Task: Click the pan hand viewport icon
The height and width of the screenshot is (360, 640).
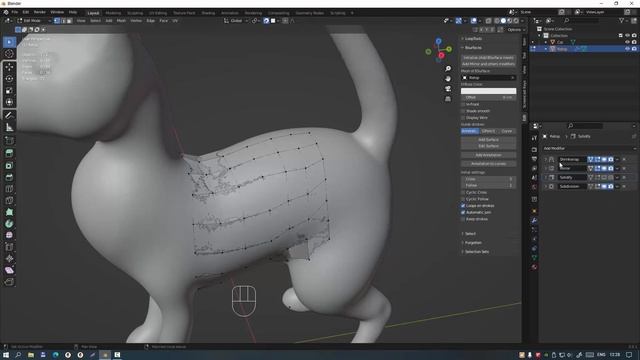Action: (x=448, y=79)
